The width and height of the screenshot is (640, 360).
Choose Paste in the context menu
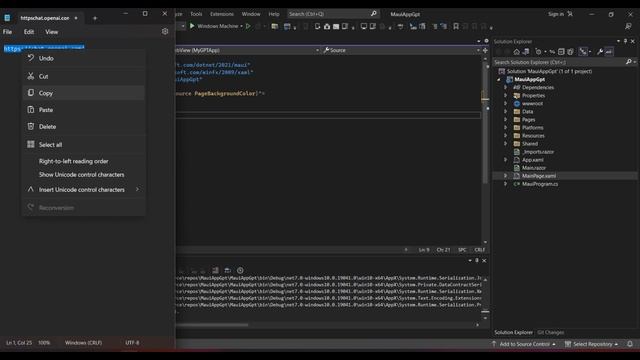point(84,110)
